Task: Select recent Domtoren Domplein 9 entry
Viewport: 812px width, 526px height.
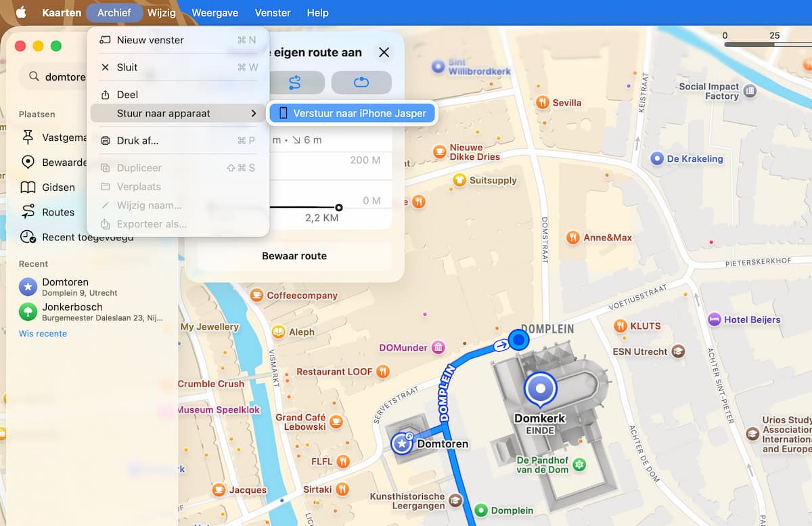Action: tap(91, 287)
